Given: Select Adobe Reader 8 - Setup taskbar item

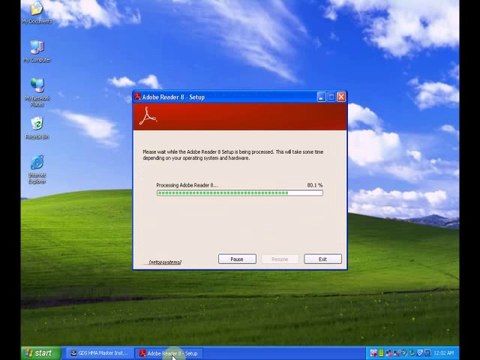Looking at the screenshot, I should 169,353.
